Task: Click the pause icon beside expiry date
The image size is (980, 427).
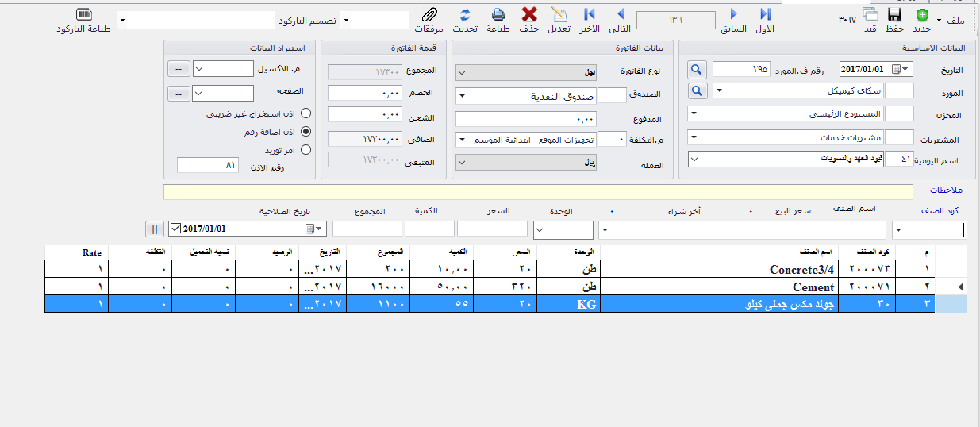Action: (155, 229)
